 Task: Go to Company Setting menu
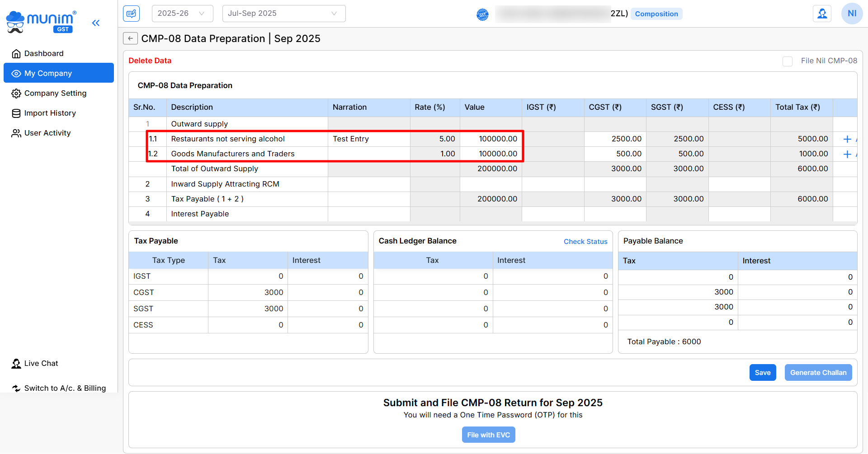[x=55, y=94]
